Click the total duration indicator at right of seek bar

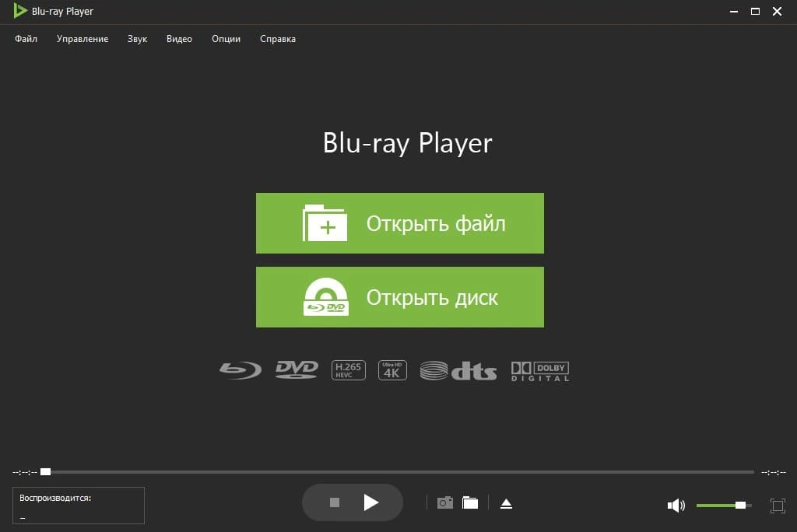[x=774, y=473]
